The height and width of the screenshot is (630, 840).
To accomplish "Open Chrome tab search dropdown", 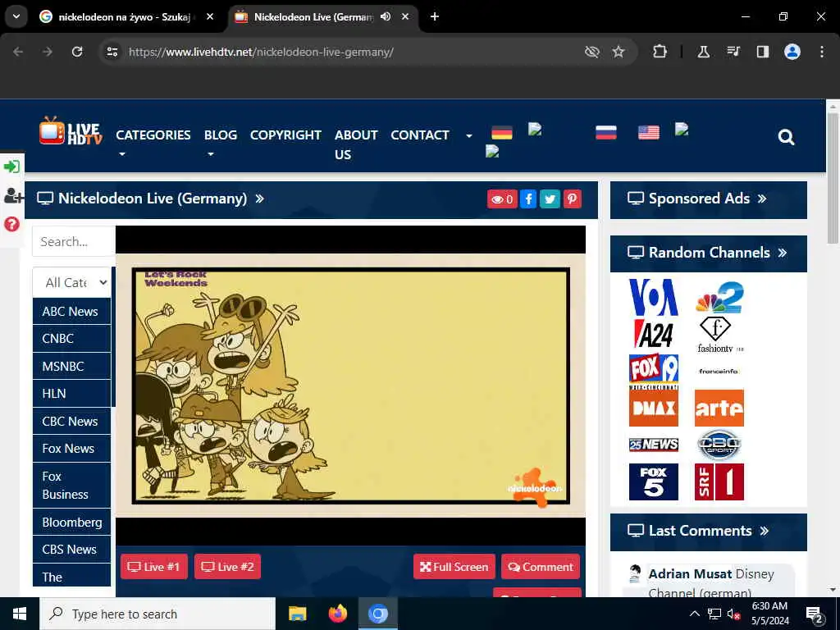I will (x=16, y=16).
